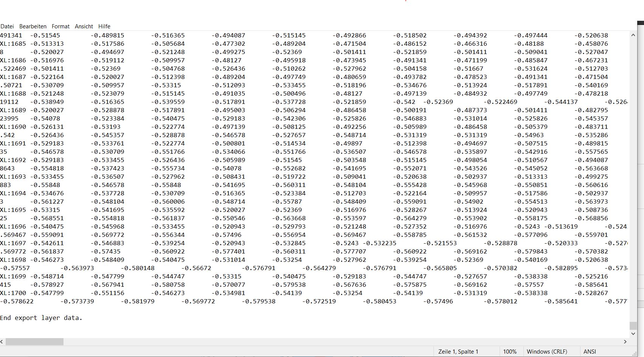The width and height of the screenshot is (644, 357).
Task: Click the horizontal scrollbar right arrow
Action: pyautogui.click(x=625, y=342)
